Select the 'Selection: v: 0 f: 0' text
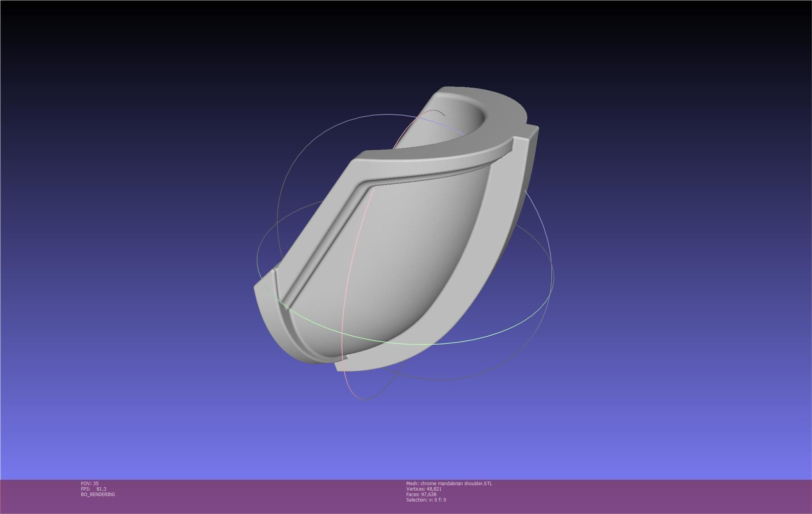 point(426,500)
